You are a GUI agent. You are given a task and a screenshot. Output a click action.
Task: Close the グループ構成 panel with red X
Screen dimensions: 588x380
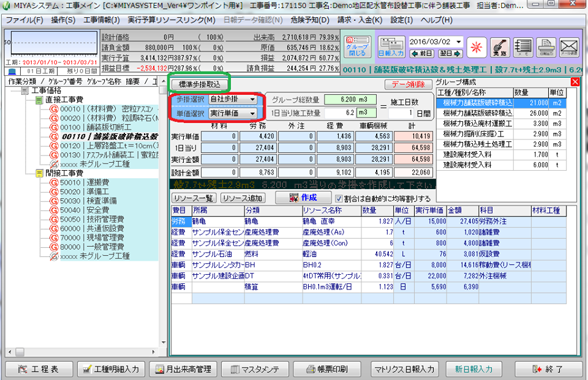pyautogui.click(x=575, y=82)
